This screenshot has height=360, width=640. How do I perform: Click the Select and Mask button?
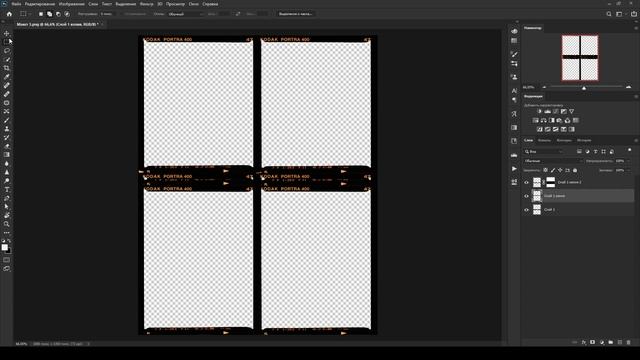pos(296,14)
